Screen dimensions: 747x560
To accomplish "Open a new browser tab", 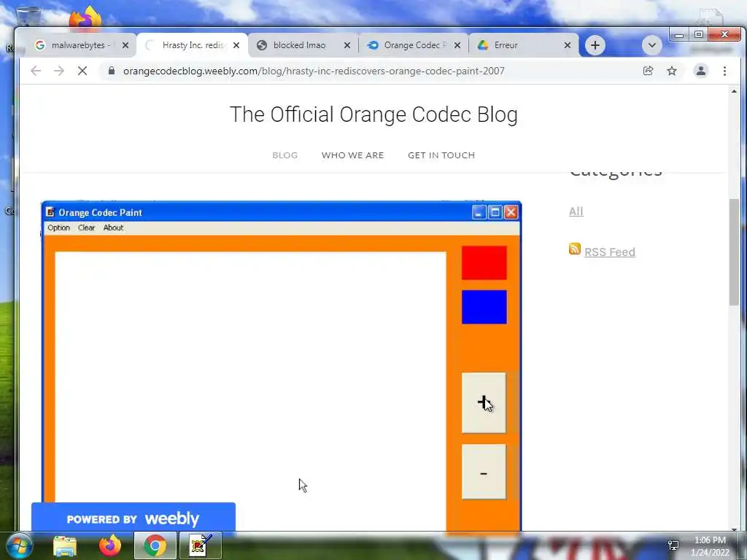I will pyautogui.click(x=595, y=45).
